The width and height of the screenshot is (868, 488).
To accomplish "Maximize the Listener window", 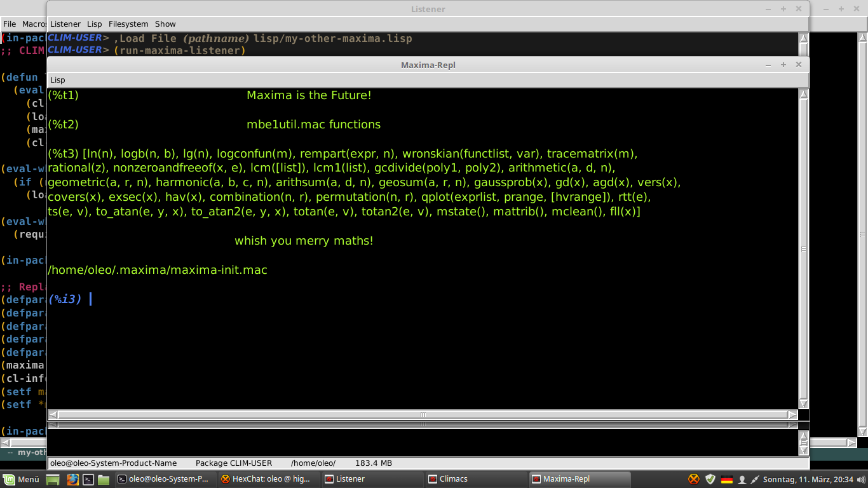I will tap(783, 9).
